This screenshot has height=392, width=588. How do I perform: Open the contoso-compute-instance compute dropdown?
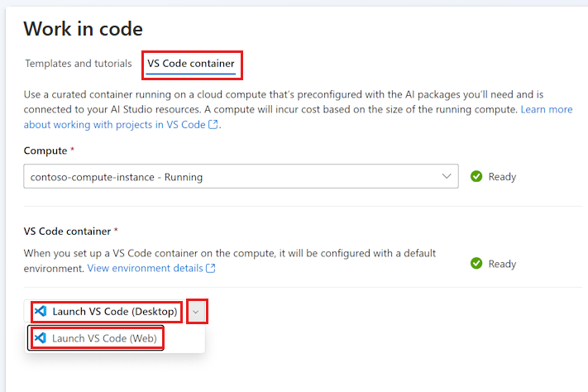click(x=241, y=176)
